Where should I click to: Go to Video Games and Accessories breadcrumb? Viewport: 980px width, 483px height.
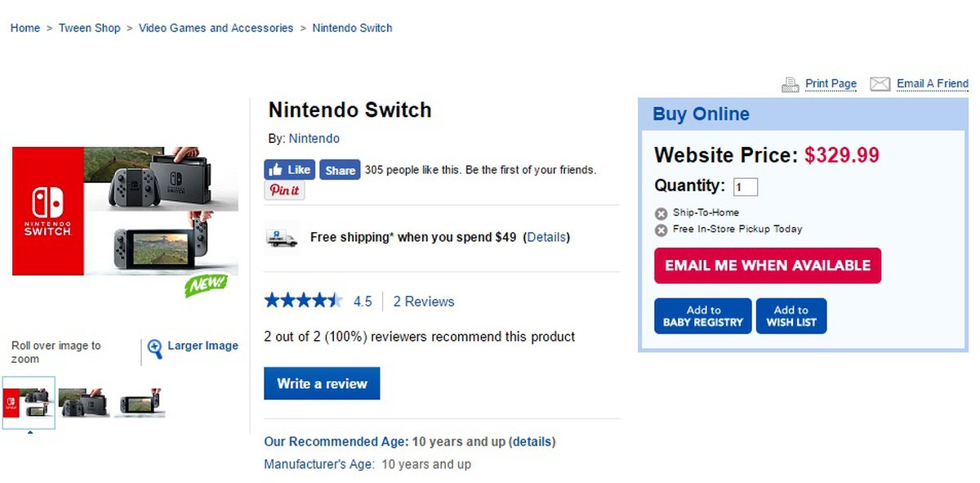[x=216, y=28]
